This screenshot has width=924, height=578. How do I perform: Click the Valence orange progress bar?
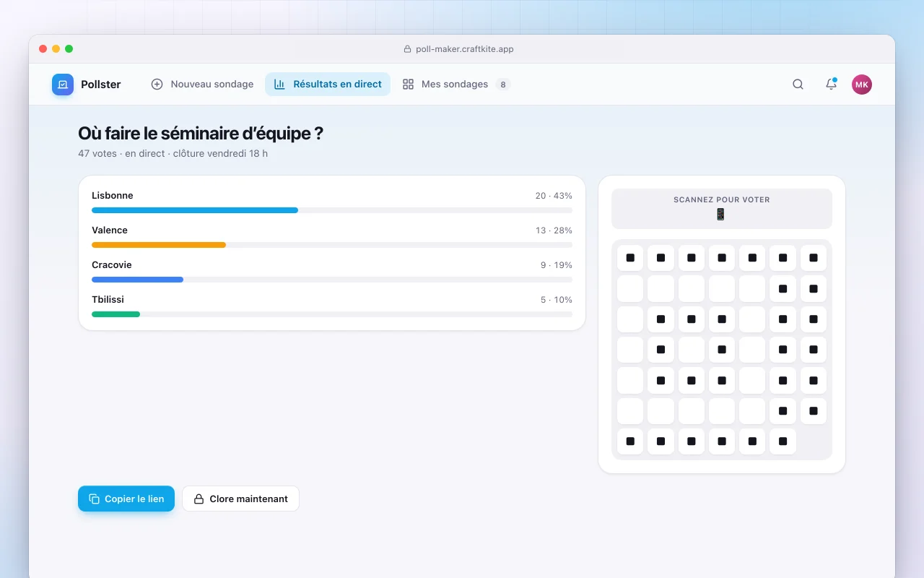click(x=159, y=245)
